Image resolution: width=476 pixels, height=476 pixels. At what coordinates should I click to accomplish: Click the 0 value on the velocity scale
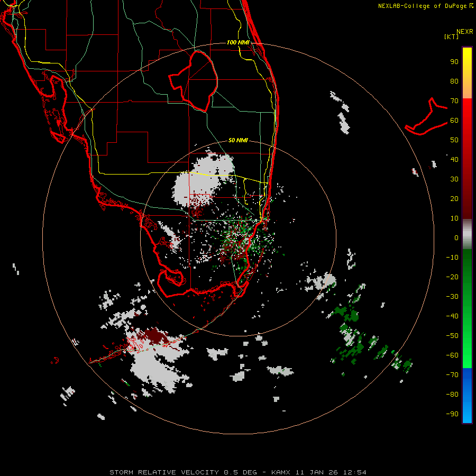[x=456, y=237]
